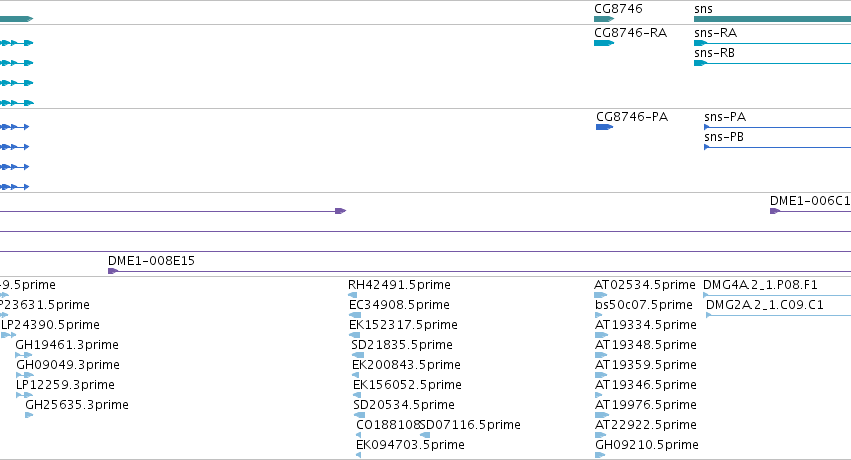Select the sns-RA transcript label
This screenshot has height=460, width=851.
[715, 33]
